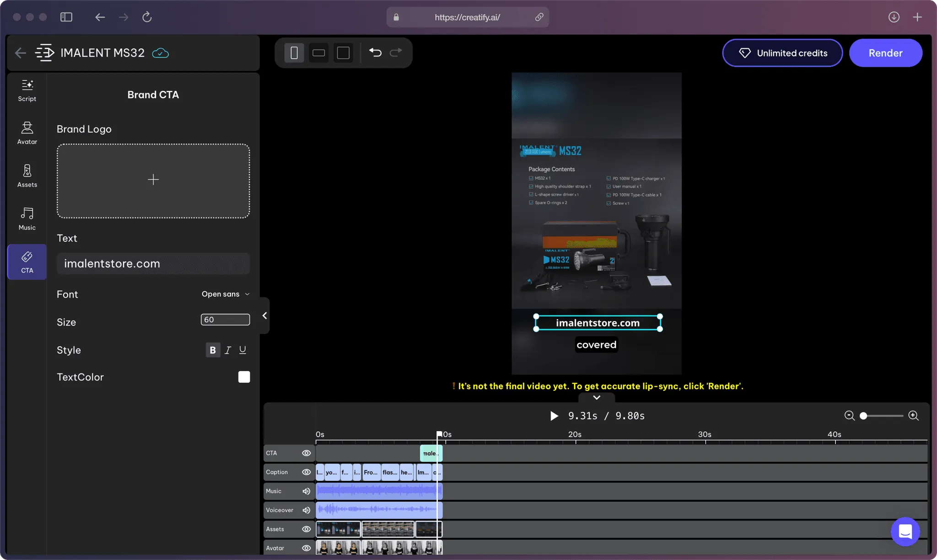Go back using the project back arrow
The image size is (937, 560).
(20, 53)
